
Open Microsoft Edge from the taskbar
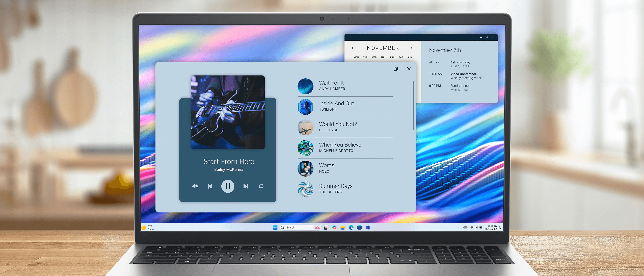click(351, 228)
